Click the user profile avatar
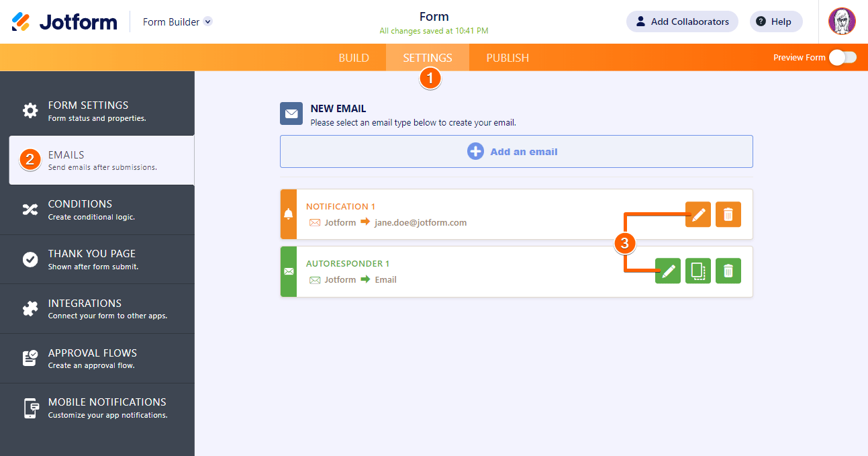The image size is (868, 456). tap(842, 21)
